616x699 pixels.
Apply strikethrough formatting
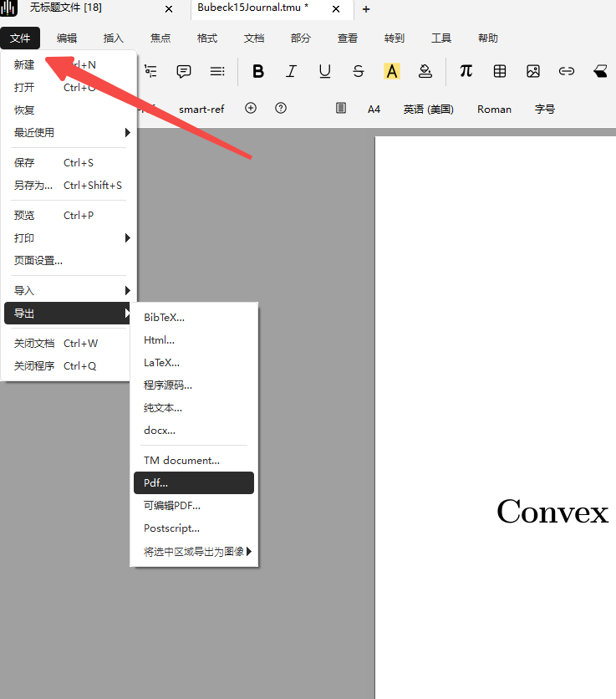358,72
